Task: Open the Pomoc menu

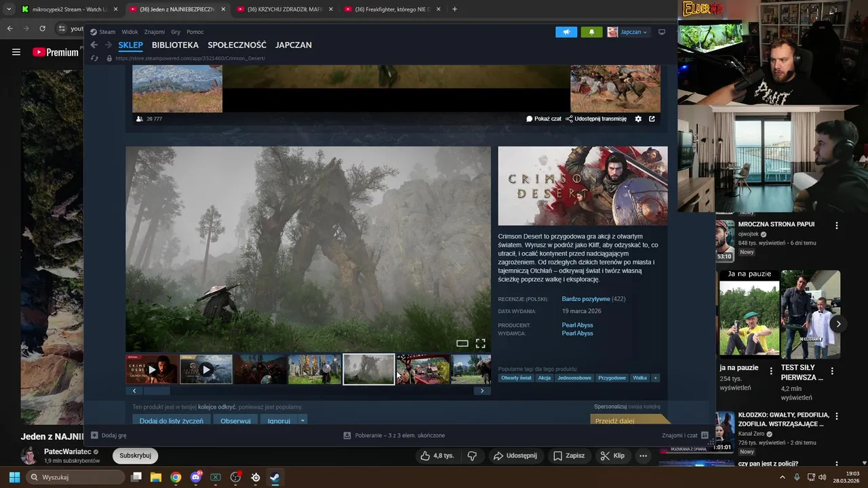Action: 195,32
